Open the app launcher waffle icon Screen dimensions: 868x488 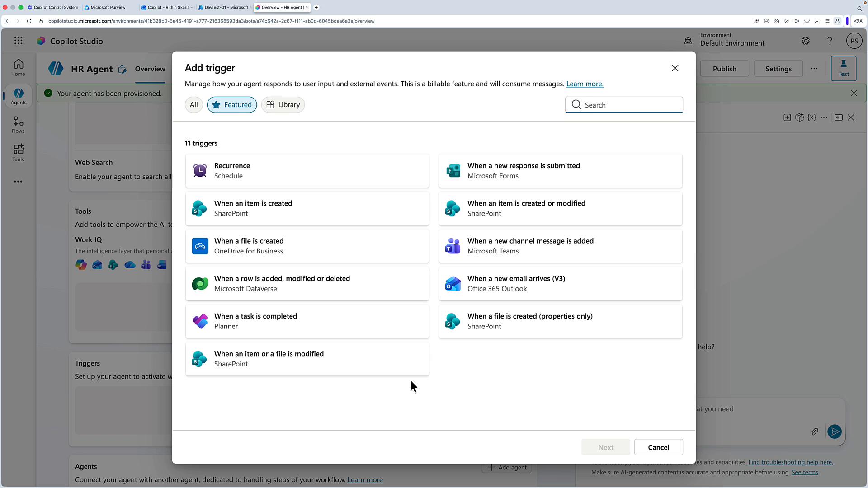point(18,41)
